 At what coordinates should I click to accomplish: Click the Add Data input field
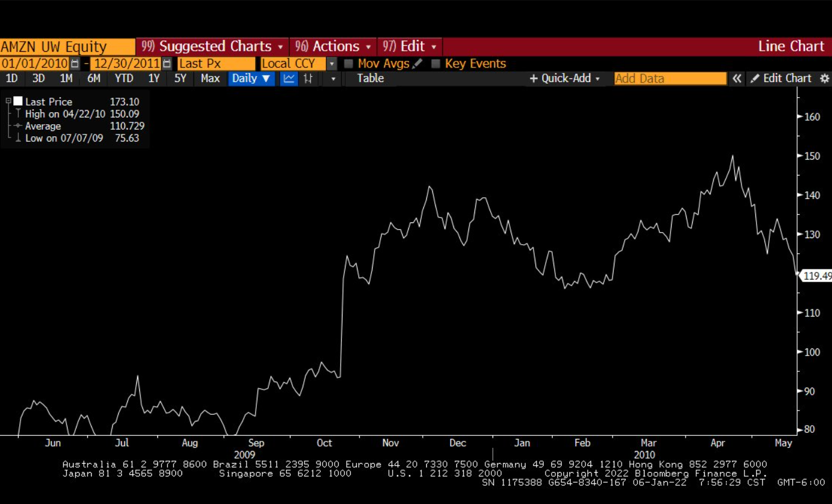click(x=670, y=78)
